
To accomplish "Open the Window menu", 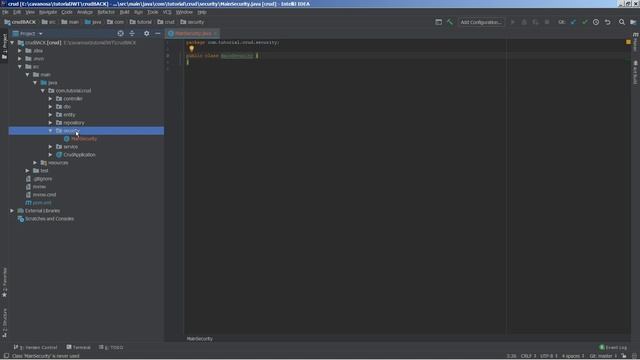I will [x=184, y=12].
